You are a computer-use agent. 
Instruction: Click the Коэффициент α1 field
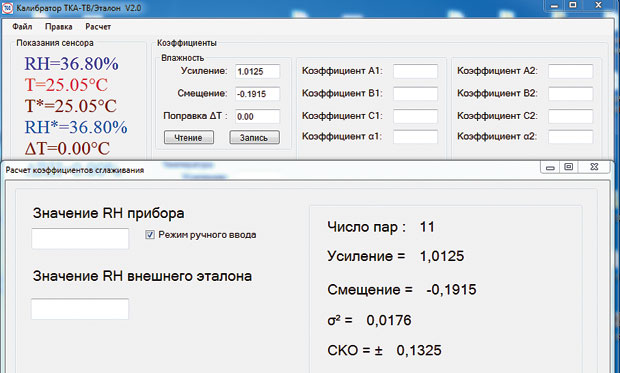tap(416, 137)
